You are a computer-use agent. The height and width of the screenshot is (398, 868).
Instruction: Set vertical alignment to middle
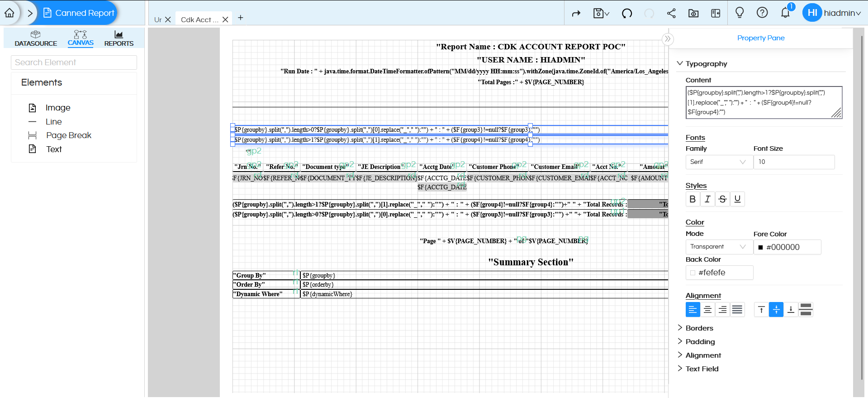tap(776, 310)
